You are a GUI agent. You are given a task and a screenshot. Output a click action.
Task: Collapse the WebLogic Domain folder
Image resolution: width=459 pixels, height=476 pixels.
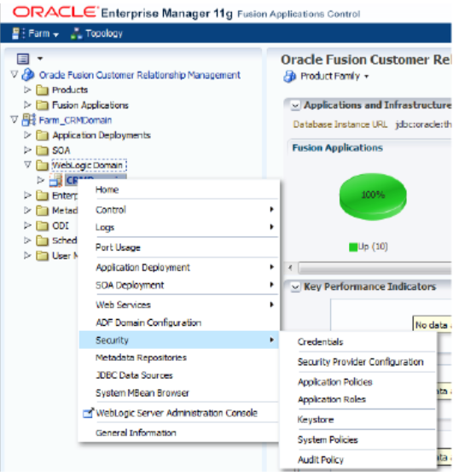27,165
